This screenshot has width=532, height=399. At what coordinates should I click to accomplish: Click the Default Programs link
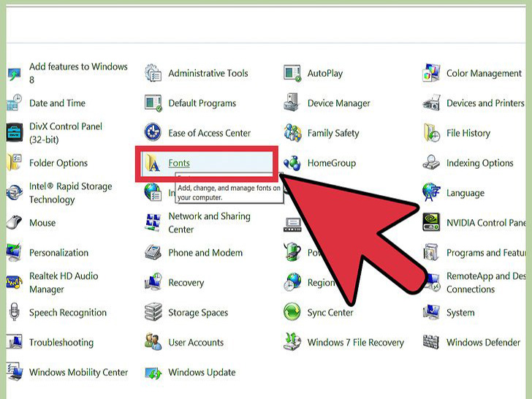pos(202,103)
